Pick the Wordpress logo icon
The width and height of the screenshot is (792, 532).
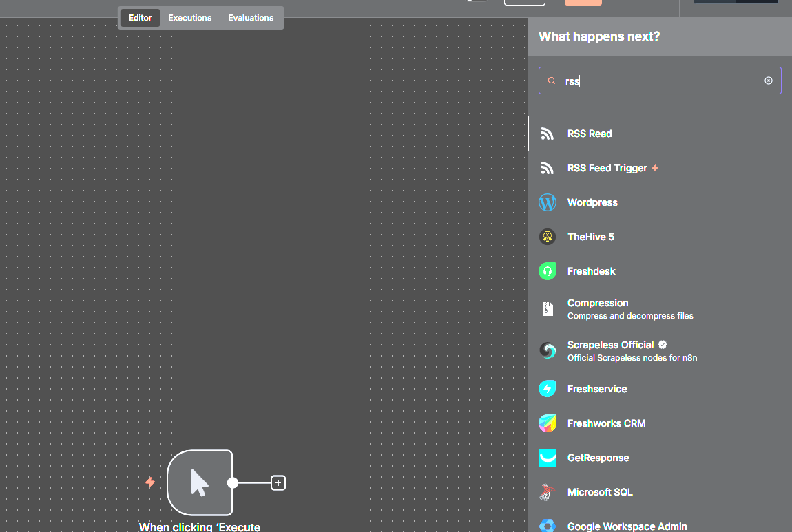pyautogui.click(x=548, y=202)
